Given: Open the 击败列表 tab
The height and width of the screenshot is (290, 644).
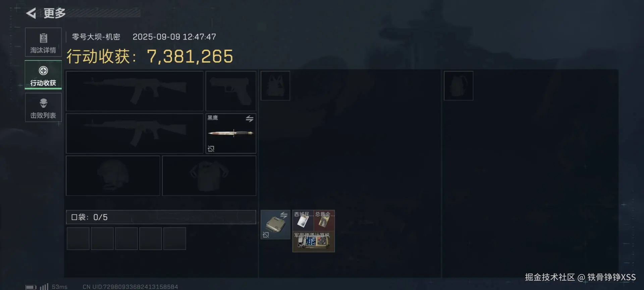Looking at the screenshot, I should coord(43,107).
